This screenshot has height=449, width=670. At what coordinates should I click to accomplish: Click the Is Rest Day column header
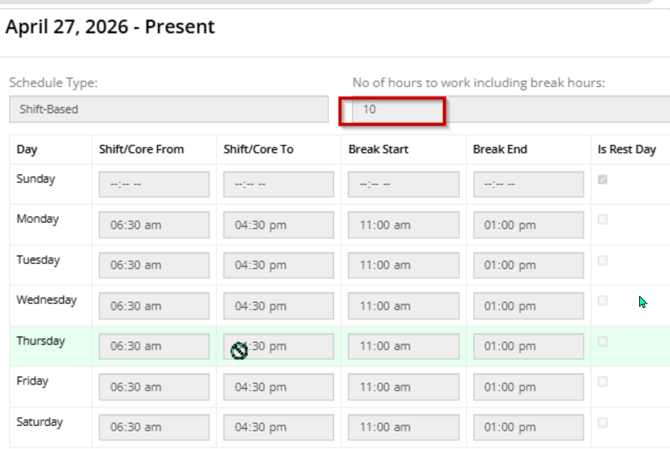[x=626, y=149]
